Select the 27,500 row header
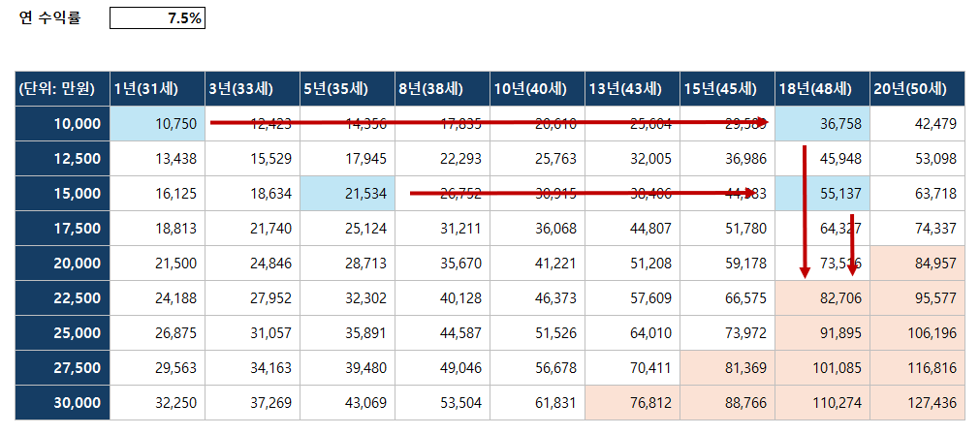This screenshot has height=435, width=980. click(62, 368)
